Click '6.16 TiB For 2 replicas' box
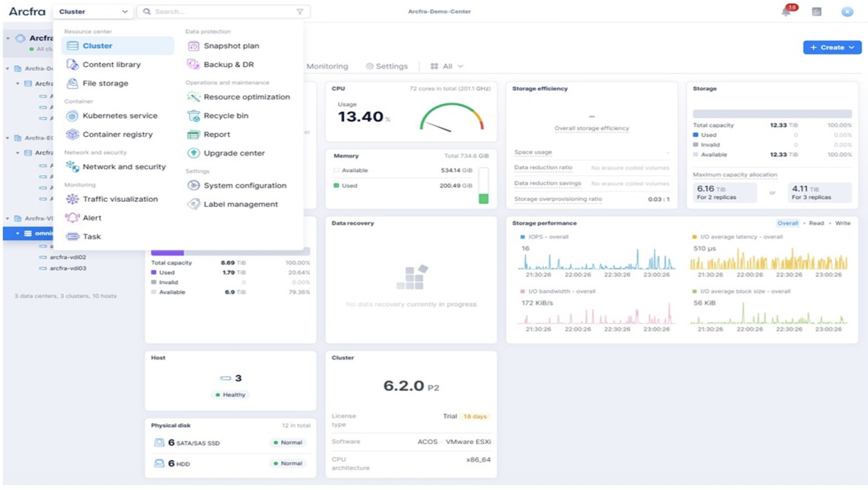868x490 pixels. (724, 192)
